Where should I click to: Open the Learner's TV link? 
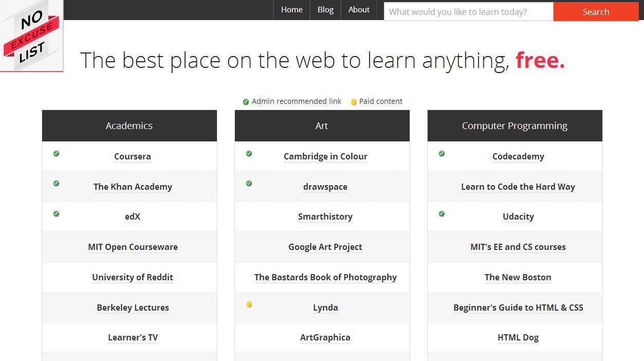[133, 337]
